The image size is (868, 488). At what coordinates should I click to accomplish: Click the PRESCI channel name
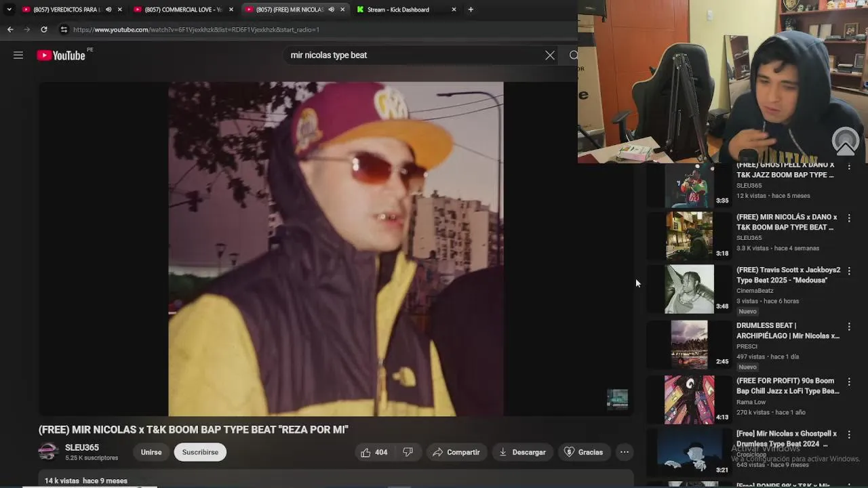[747, 346]
